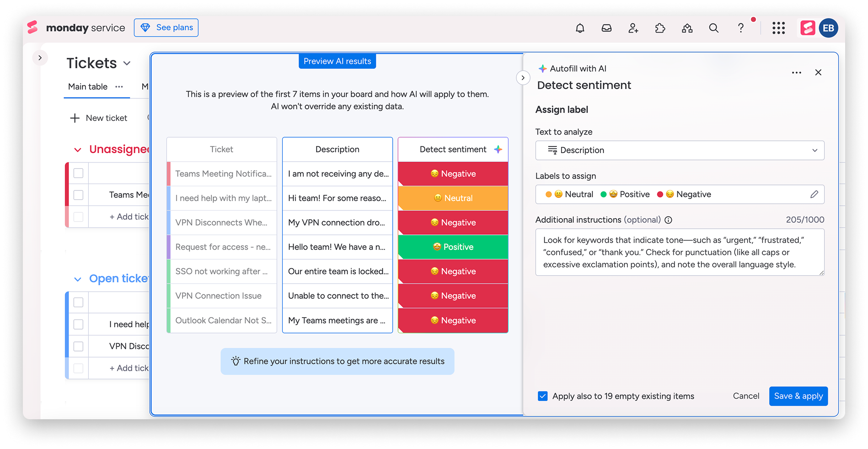Screen dimensions: 868x449
Task: Open the apps puzzle-piece icon
Action: (660, 28)
